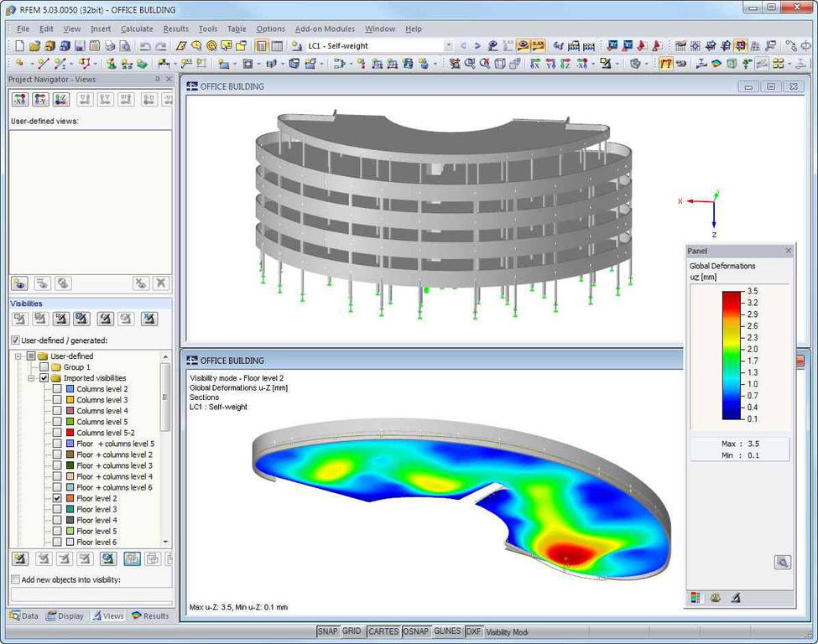
Task: Click the Undo arrow icon
Action: click(145, 46)
